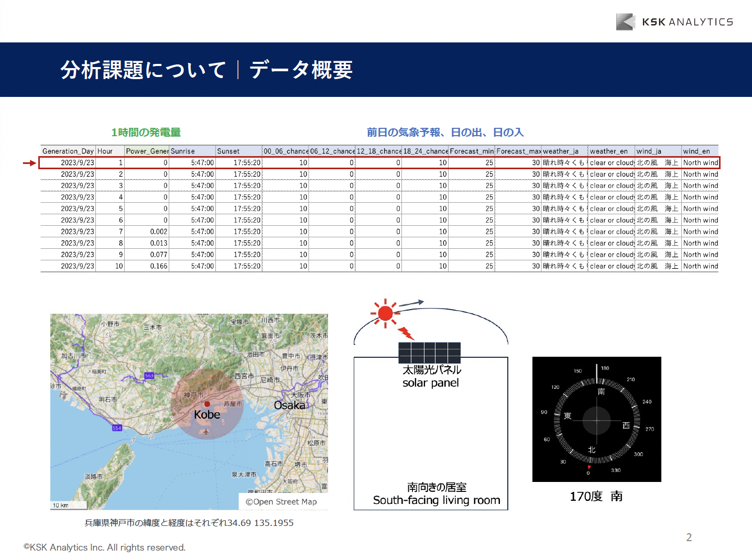
Task: Click the page number 2
Action: click(689, 537)
